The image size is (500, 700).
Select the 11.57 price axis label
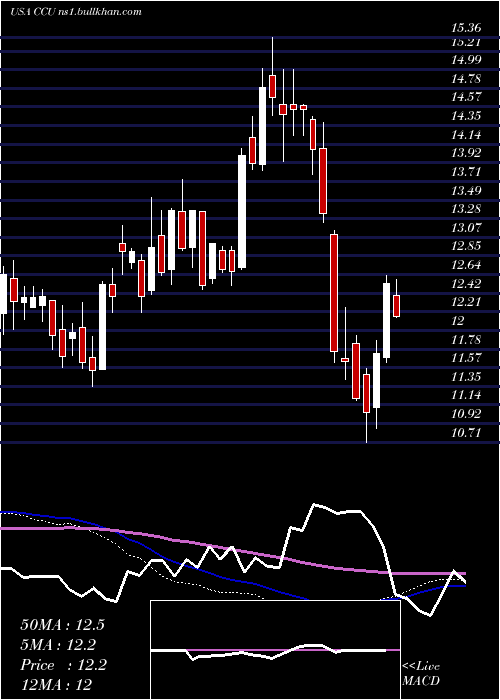(466, 358)
